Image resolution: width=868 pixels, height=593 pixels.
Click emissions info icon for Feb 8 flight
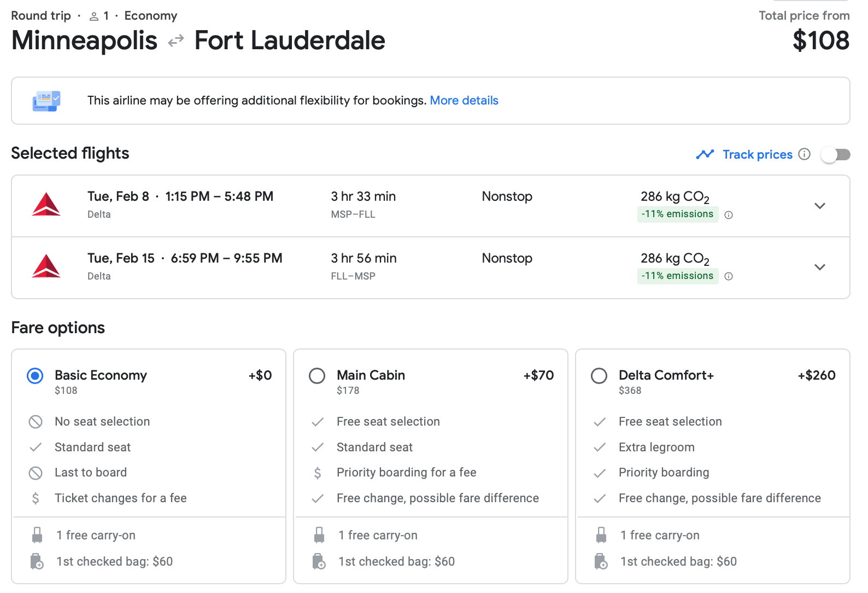coord(729,215)
